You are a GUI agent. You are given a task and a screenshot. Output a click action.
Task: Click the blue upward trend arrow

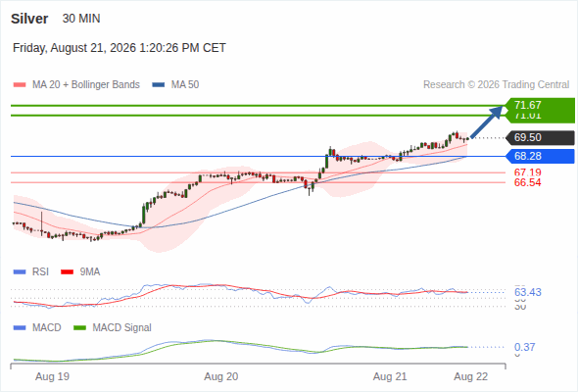tap(487, 122)
